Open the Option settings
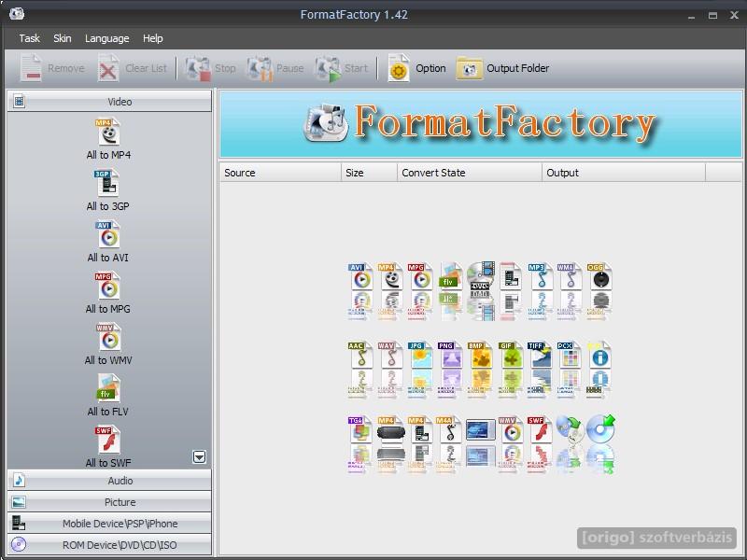This screenshot has width=747, height=560. tap(416, 68)
